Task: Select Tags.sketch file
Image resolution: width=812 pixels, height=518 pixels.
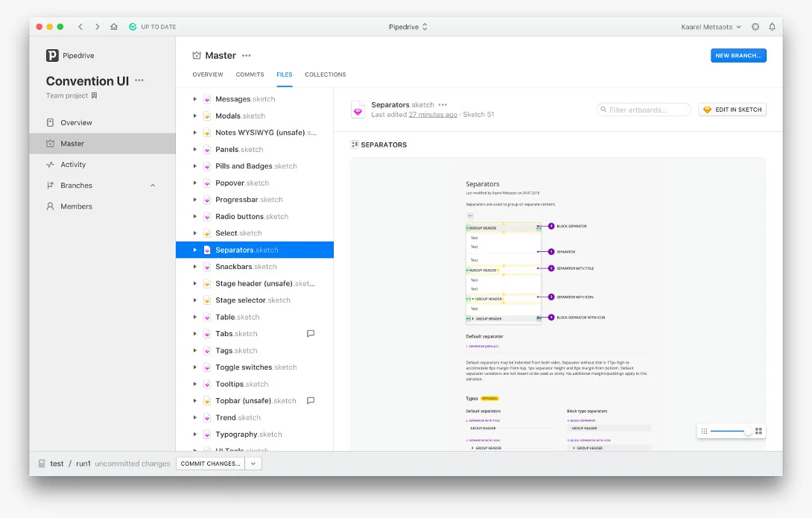Action: coord(254,351)
